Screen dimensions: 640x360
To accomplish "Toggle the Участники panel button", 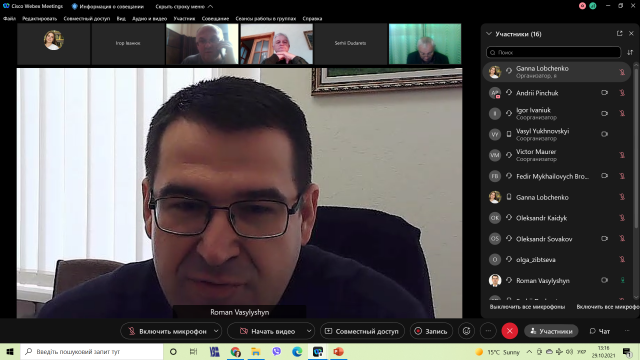I will click(x=551, y=331).
